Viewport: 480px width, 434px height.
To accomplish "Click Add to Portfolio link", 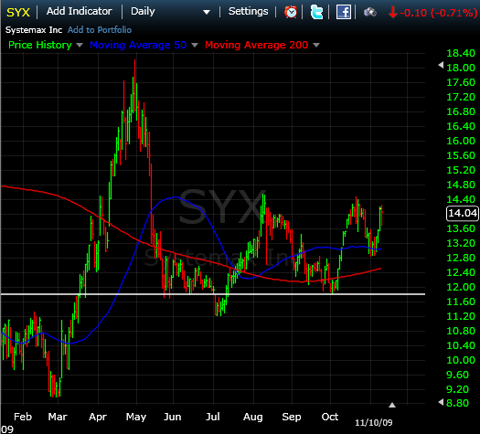I will pos(100,30).
